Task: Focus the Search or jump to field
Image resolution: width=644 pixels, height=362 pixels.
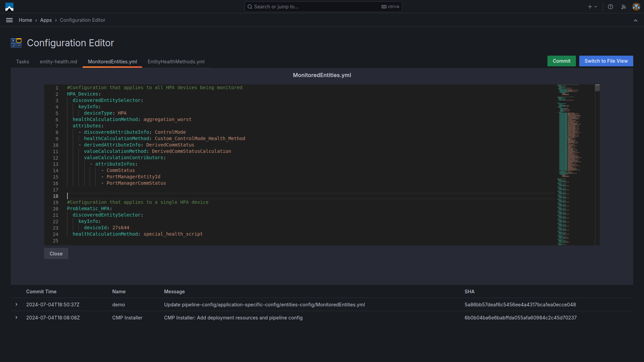Action: 323,7
